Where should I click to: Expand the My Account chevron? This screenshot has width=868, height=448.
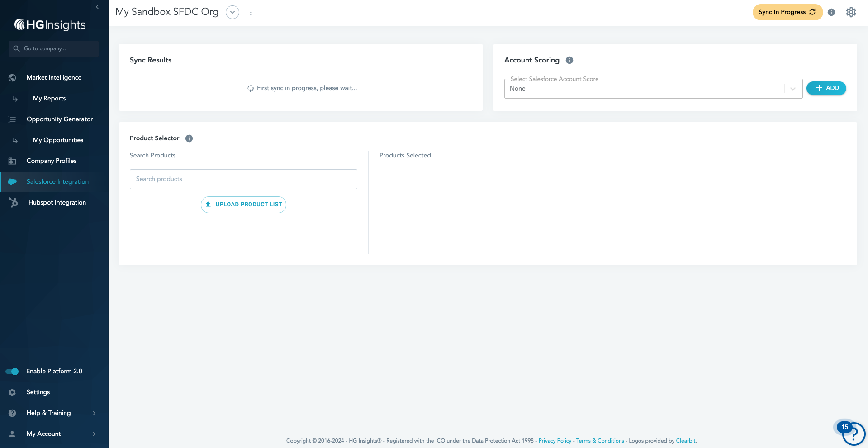94,434
